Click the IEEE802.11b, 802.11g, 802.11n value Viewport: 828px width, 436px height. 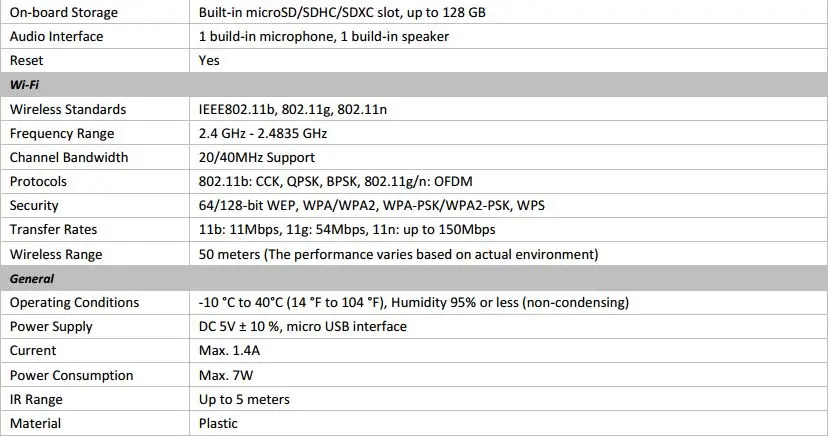pyautogui.click(x=293, y=109)
